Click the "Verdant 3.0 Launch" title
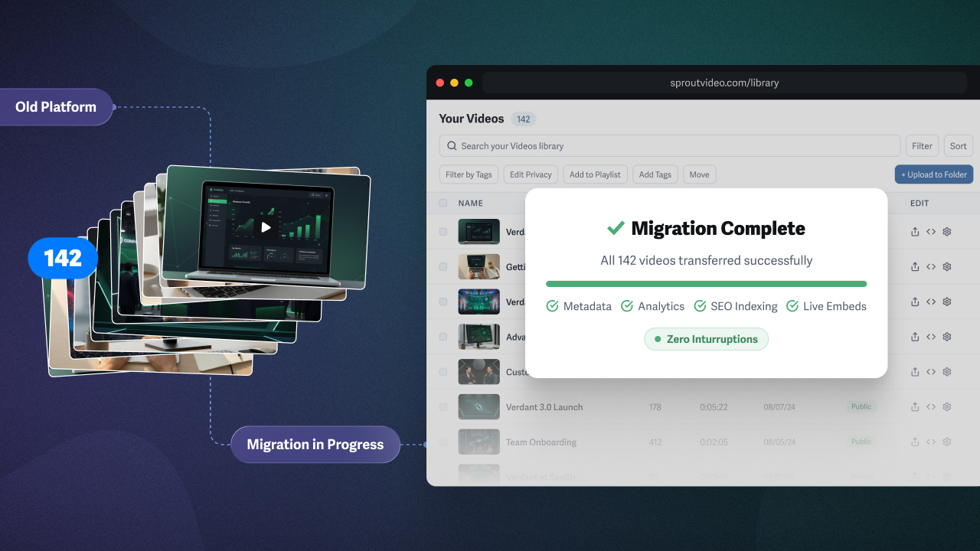The image size is (980, 551). coord(544,407)
